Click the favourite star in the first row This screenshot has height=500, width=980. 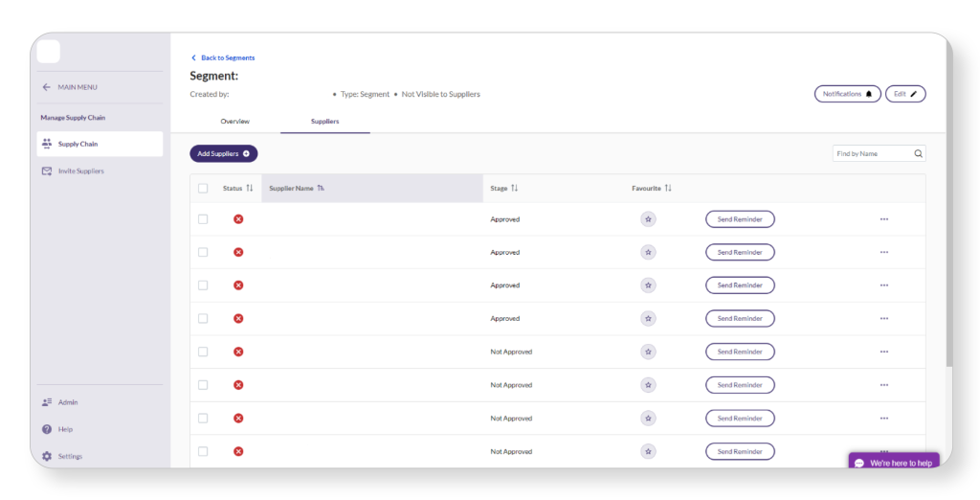click(x=648, y=219)
